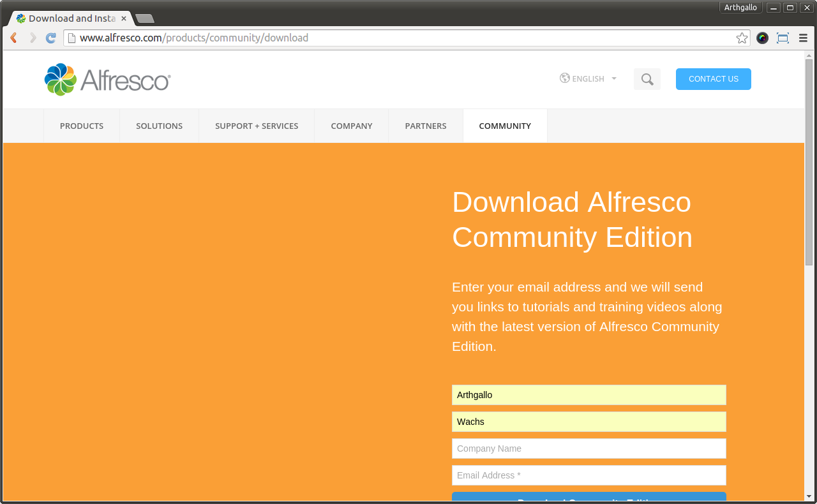Viewport: 817px width, 504px height.
Task: Click the CONTACT US button
Action: (x=714, y=79)
